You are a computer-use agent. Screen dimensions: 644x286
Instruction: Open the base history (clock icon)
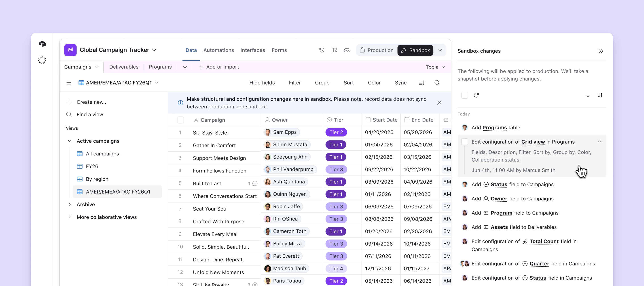click(322, 50)
